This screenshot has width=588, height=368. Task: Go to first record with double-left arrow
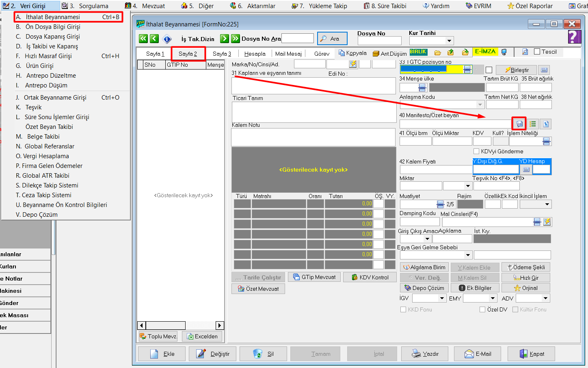click(143, 39)
